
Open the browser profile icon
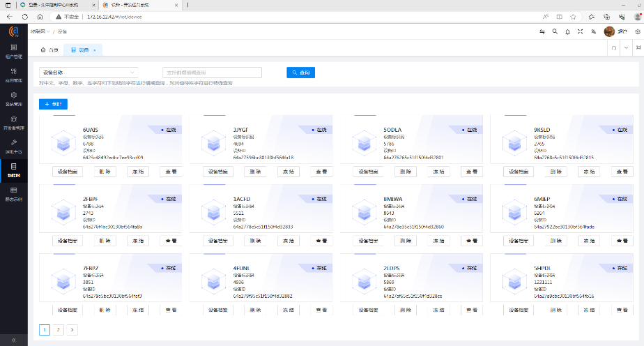pyautogui.click(x=638, y=17)
